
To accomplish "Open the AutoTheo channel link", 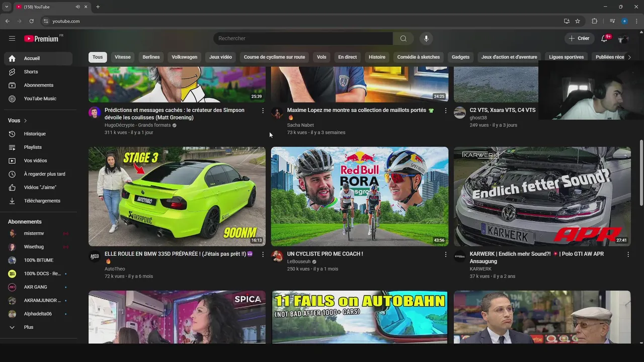I will [115, 269].
